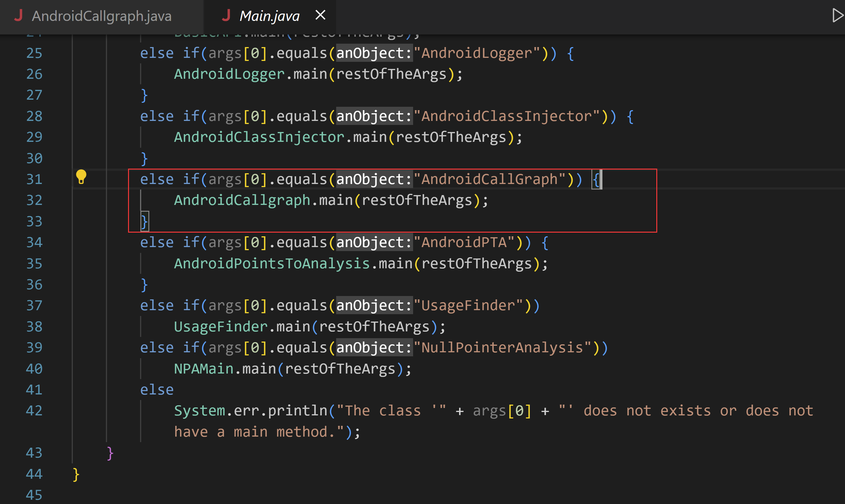845x504 pixels.
Task: Click the Java icon on Main.java tab
Action: click(x=226, y=16)
